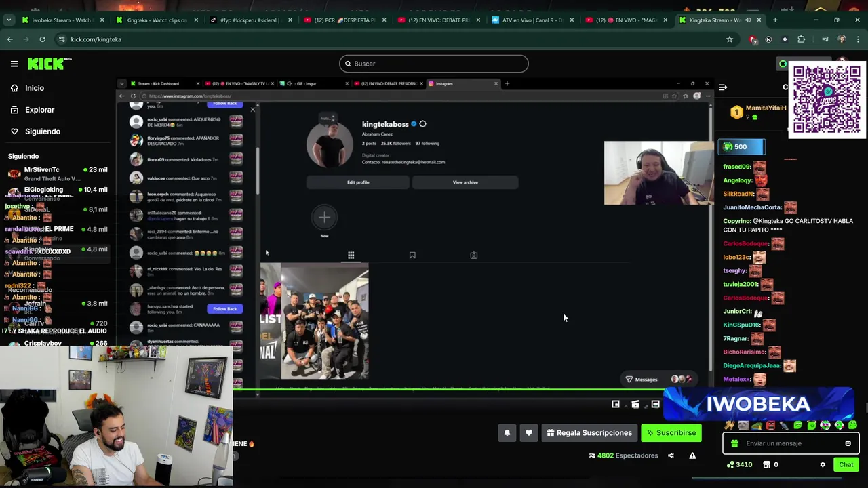Screen dimensions: 868x488
Task: Follow the channel with the heart icon
Action: point(529,433)
